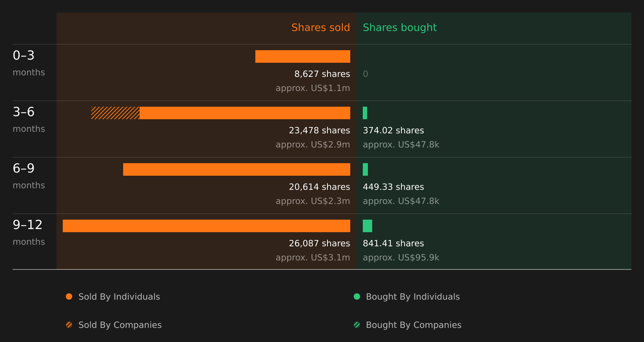
Task: Click the green 6–9 months bought bar
Action: pyautogui.click(x=365, y=169)
